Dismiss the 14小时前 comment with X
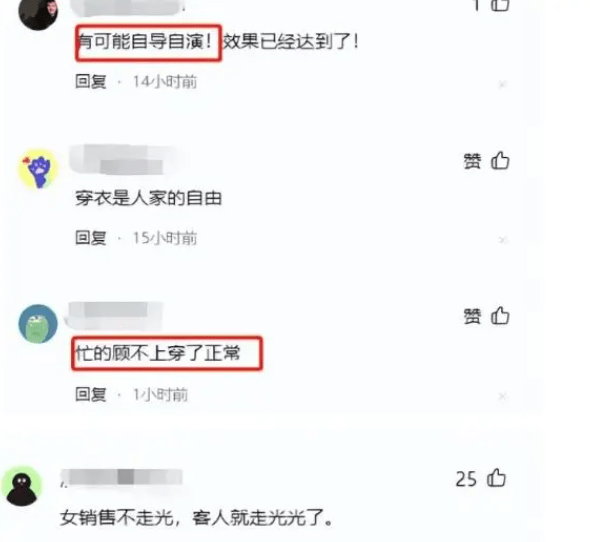This screenshot has height=542, width=590. 502,84
